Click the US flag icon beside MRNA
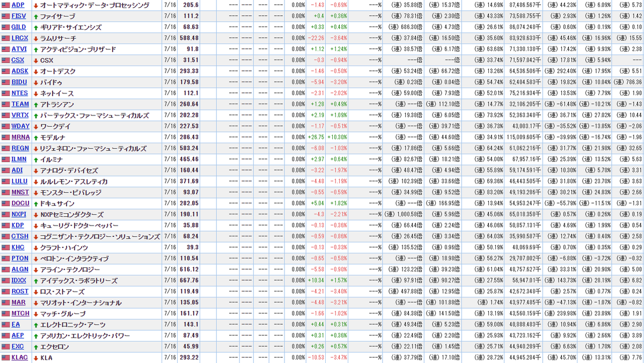Viewport: 644px width, 363px height. (x=5, y=137)
